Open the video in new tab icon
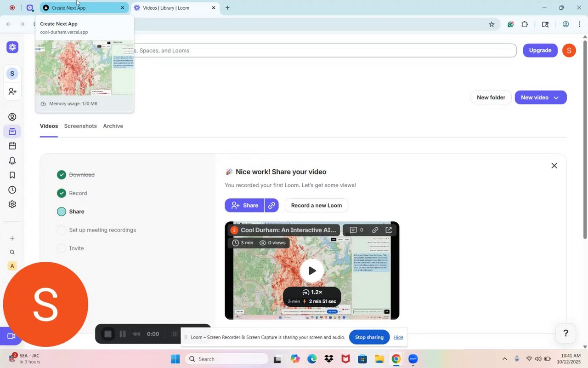 pos(389,230)
